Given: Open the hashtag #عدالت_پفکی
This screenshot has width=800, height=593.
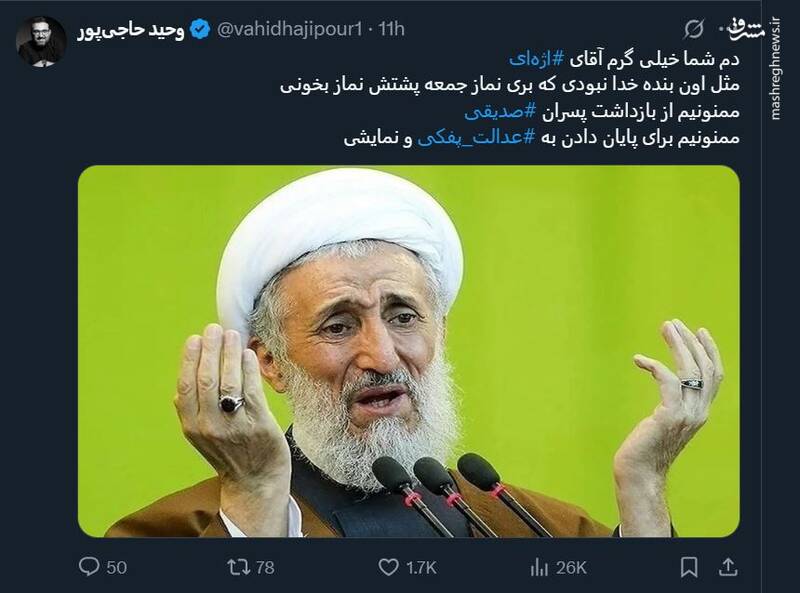Looking at the screenshot, I should pyautogui.click(x=477, y=138).
